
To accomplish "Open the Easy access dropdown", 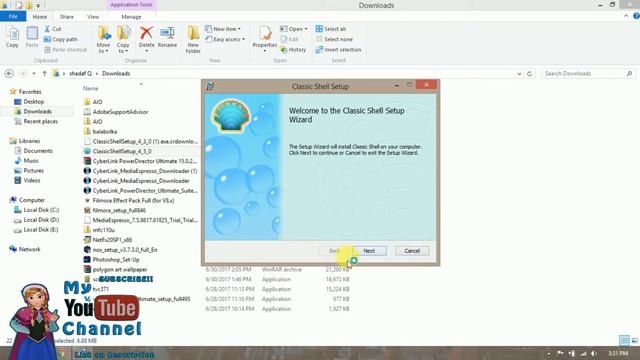I will coord(225,39).
